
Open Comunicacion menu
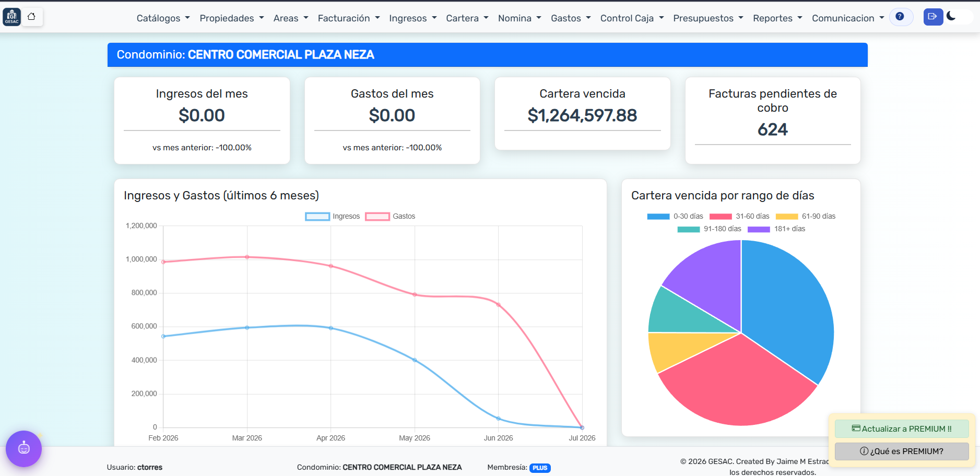[848, 18]
